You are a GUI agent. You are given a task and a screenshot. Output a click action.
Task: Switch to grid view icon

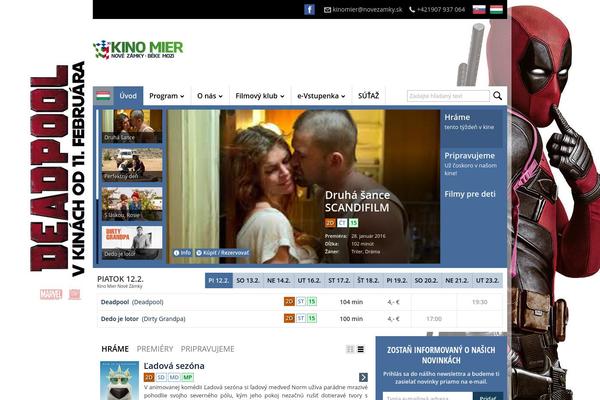click(350, 349)
